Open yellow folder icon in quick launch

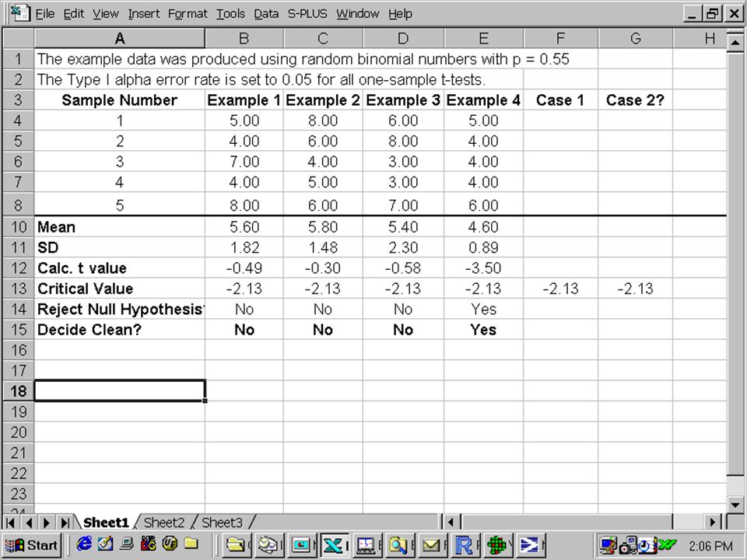[x=191, y=544]
